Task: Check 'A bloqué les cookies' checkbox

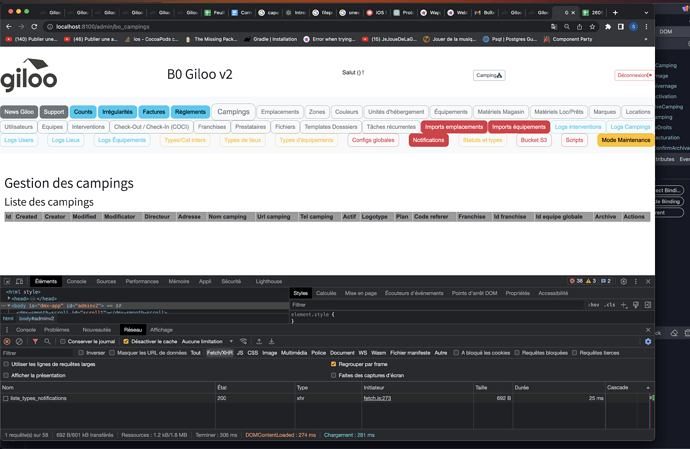Action: click(456, 353)
